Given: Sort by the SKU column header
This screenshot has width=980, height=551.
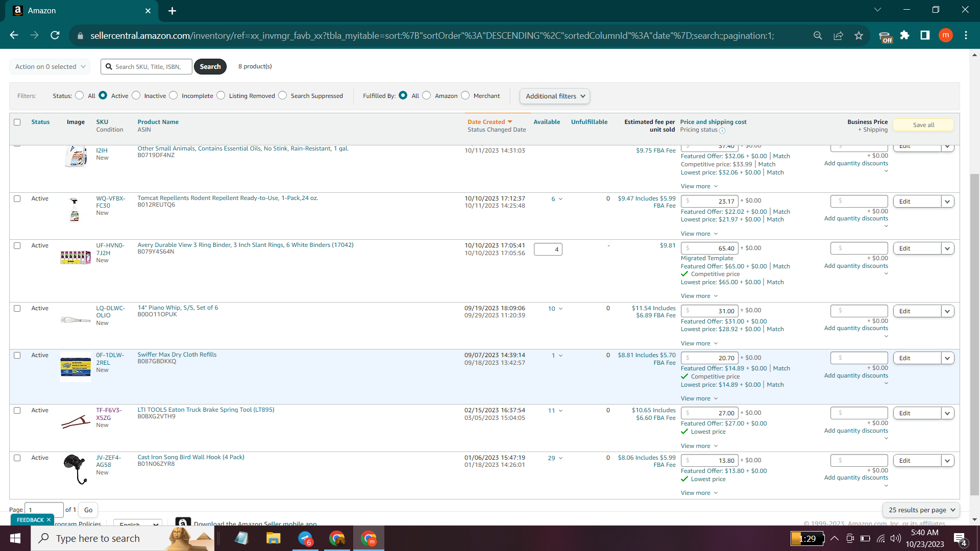Looking at the screenshot, I should pyautogui.click(x=102, y=122).
